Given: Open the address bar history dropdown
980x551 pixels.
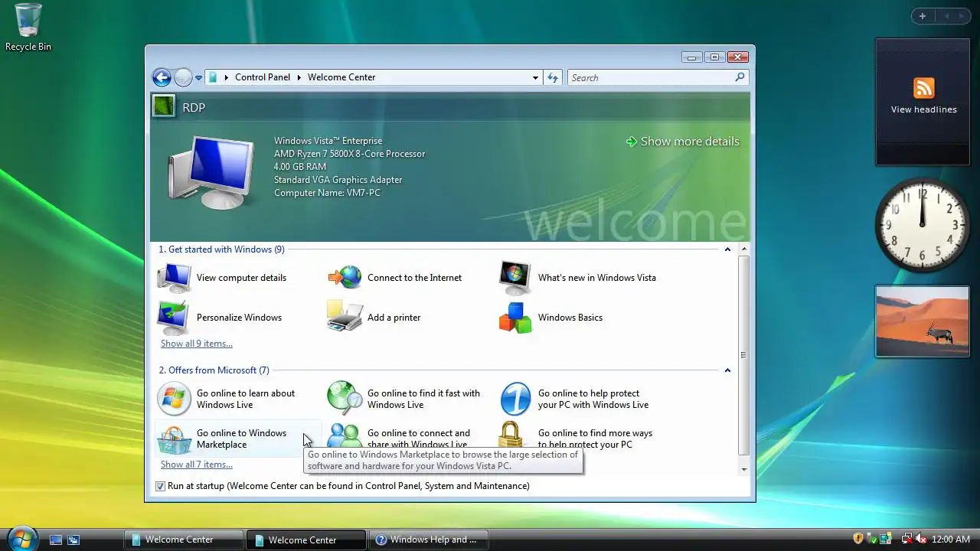Looking at the screenshot, I should (536, 77).
